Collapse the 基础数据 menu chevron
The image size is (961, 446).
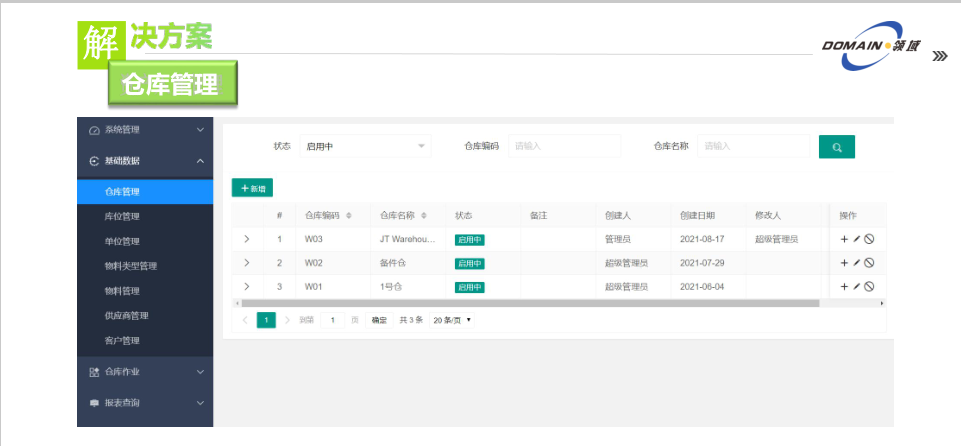pyautogui.click(x=200, y=161)
